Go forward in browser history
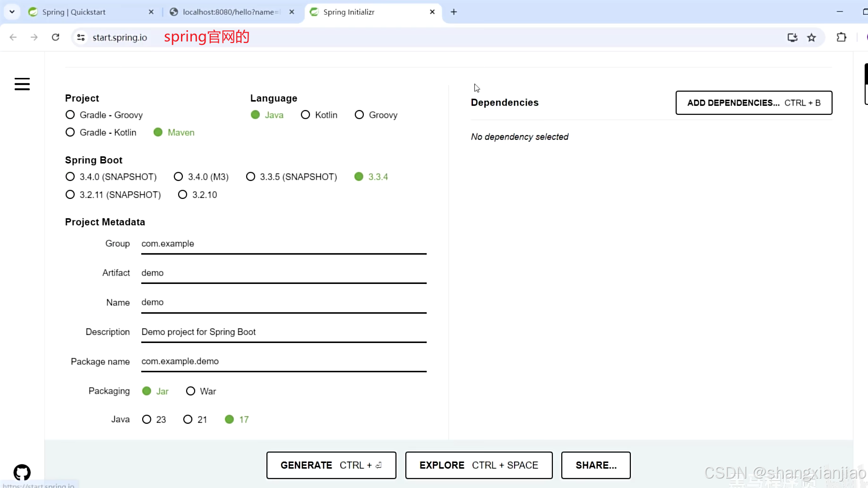The image size is (868, 488). tap(34, 37)
